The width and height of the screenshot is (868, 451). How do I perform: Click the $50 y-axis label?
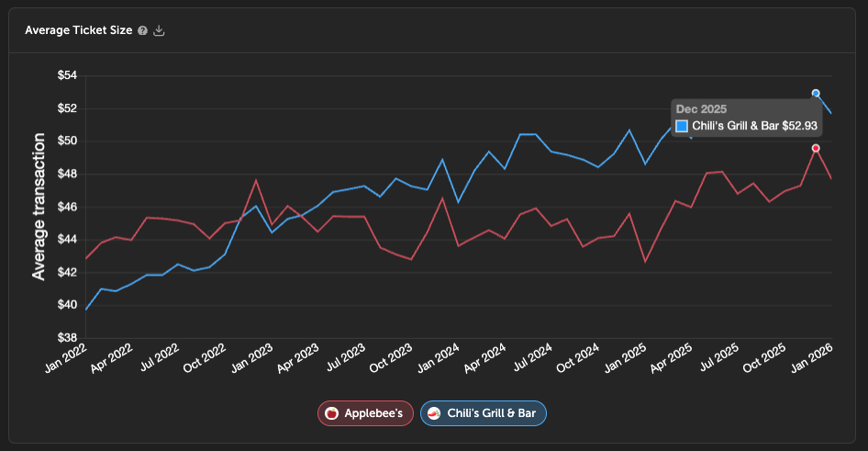[68, 141]
